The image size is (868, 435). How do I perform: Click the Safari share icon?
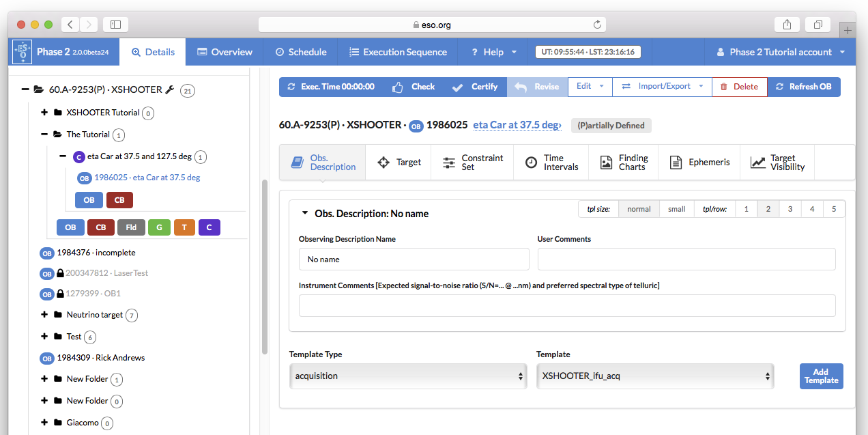[787, 25]
